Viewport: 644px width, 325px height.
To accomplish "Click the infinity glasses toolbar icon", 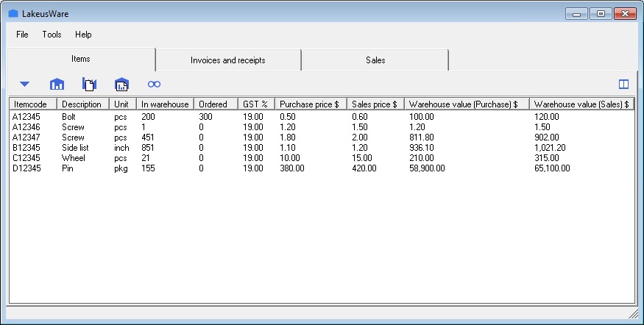I will [x=154, y=84].
